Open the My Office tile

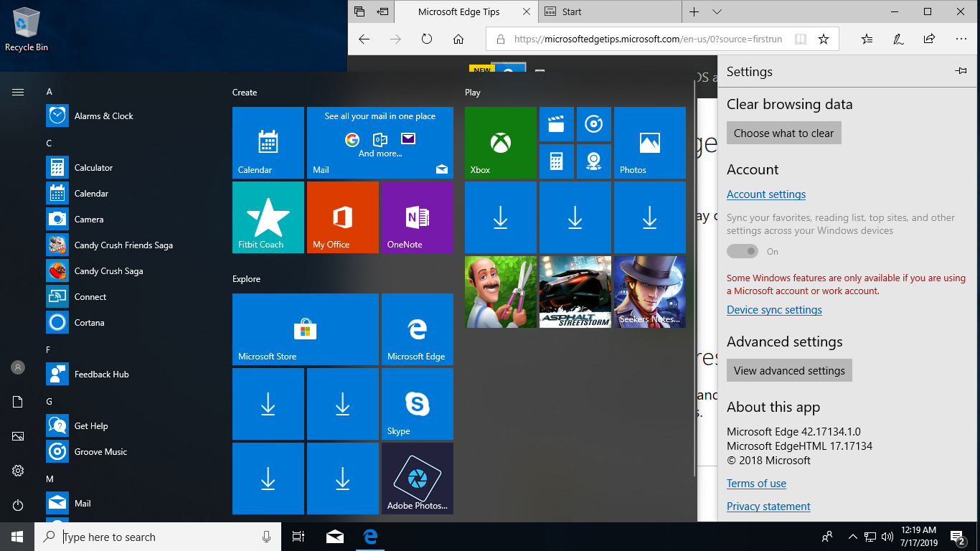click(x=343, y=217)
